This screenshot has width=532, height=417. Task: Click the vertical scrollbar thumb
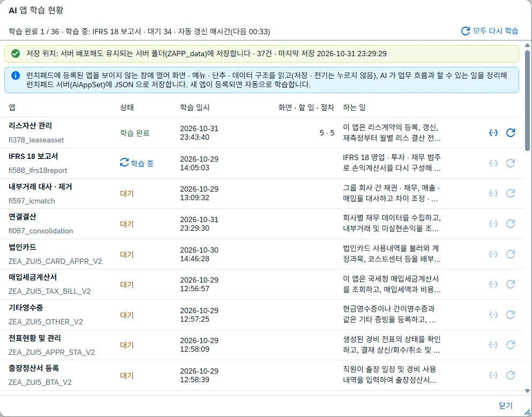(x=527, y=100)
